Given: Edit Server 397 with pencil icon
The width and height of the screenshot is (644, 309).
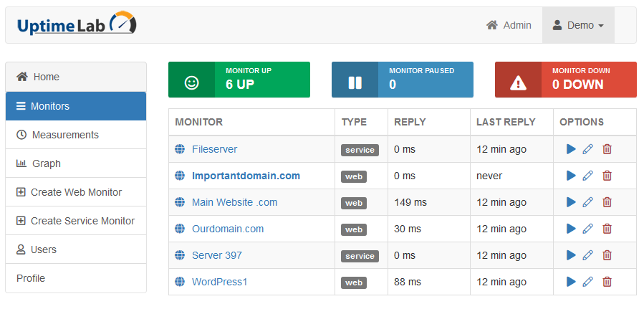Looking at the screenshot, I should pyautogui.click(x=588, y=255).
